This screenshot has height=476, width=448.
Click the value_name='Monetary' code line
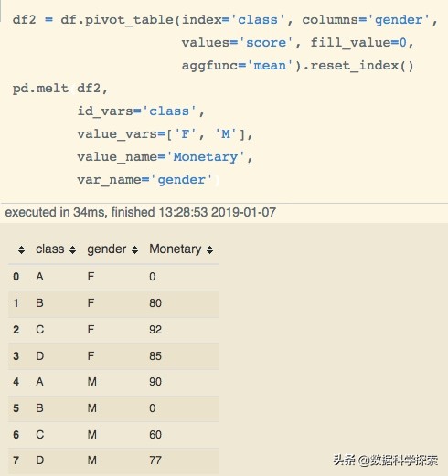coord(165,157)
